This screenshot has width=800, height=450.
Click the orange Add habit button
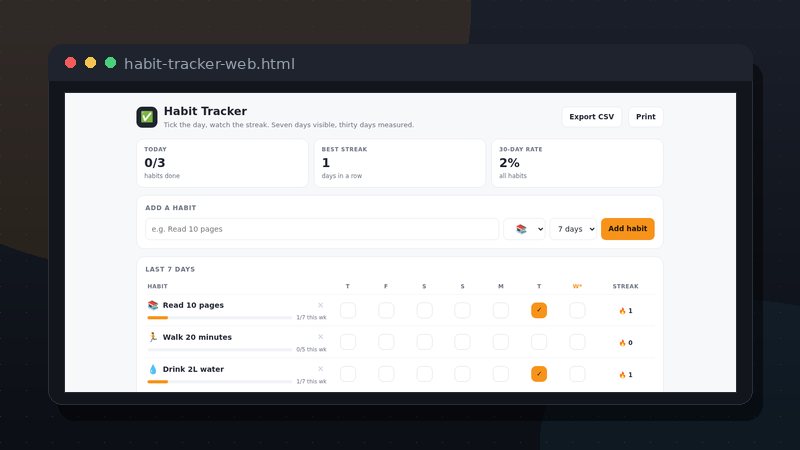(x=628, y=229)
